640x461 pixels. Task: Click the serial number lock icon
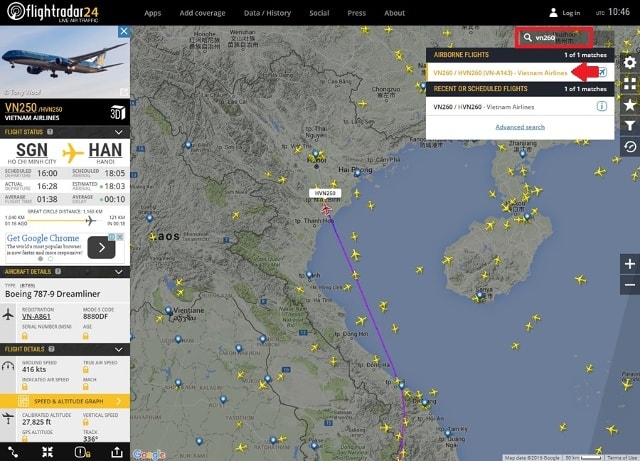pyautogui.click(x=25, y=336)
